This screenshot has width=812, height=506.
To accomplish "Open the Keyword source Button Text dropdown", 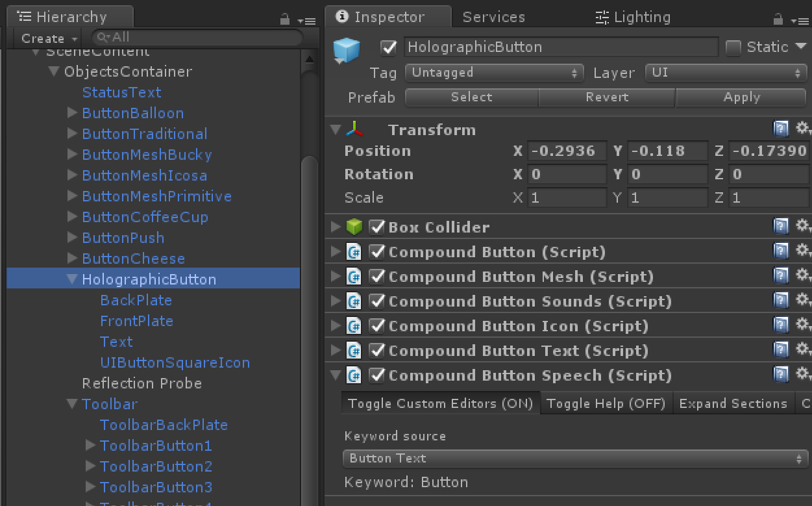I will click(x=574, y=458).
